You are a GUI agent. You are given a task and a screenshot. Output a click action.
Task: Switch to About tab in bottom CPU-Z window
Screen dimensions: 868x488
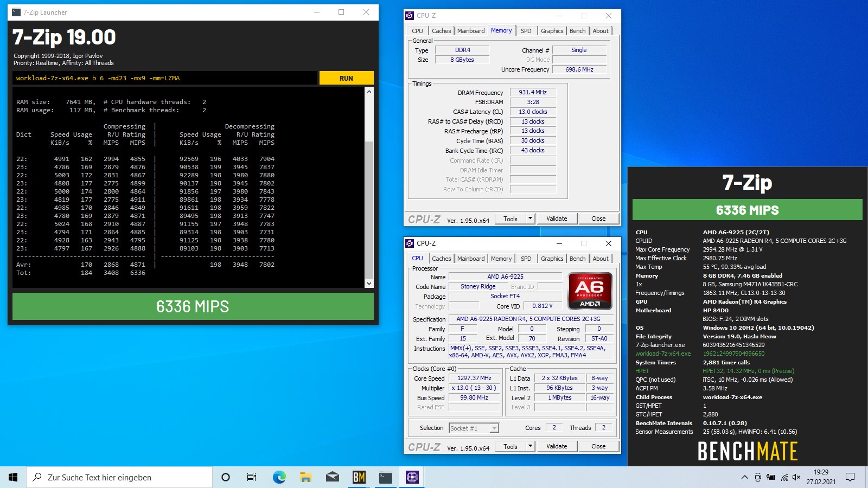pos(601,259)
